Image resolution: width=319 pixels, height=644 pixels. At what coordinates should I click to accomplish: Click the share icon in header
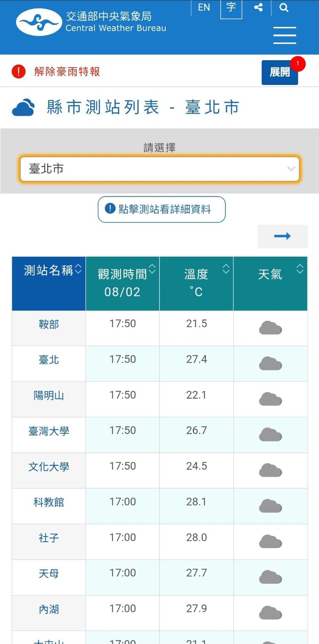tap(258, 8)
